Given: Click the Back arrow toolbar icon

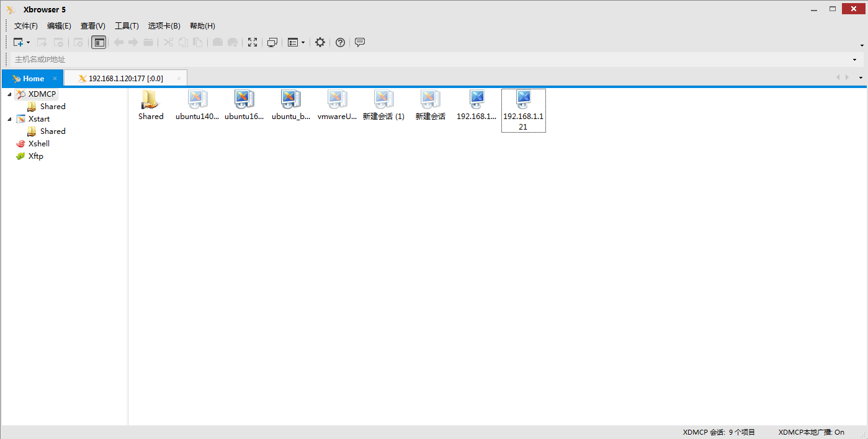Looking at the screenshot, I should tap(118, 42).
